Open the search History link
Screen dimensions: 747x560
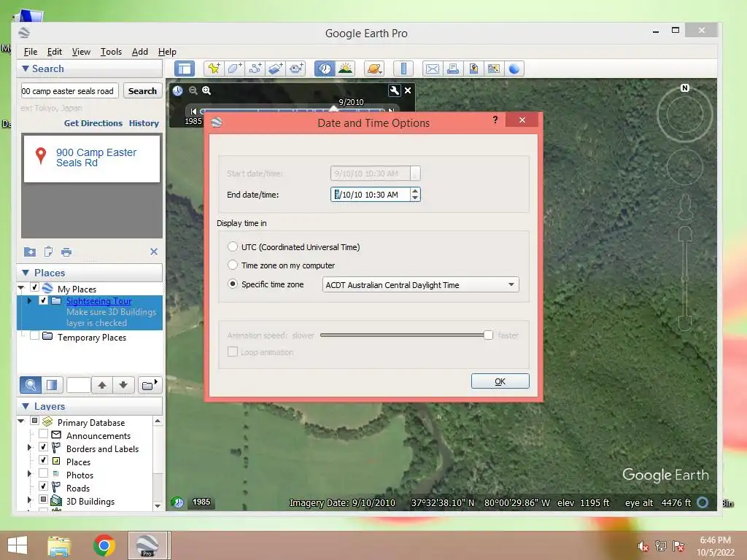(x=144, y=123)
